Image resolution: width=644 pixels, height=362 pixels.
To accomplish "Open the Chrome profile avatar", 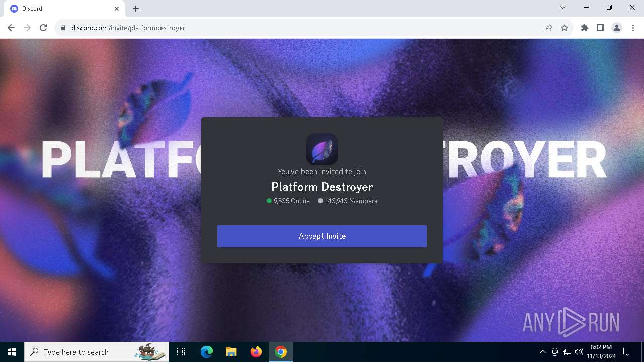I will coord(617,28).
